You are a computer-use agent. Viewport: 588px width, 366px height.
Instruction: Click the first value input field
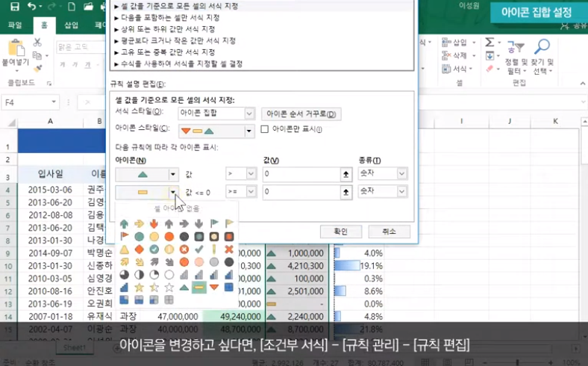point(301,174)
